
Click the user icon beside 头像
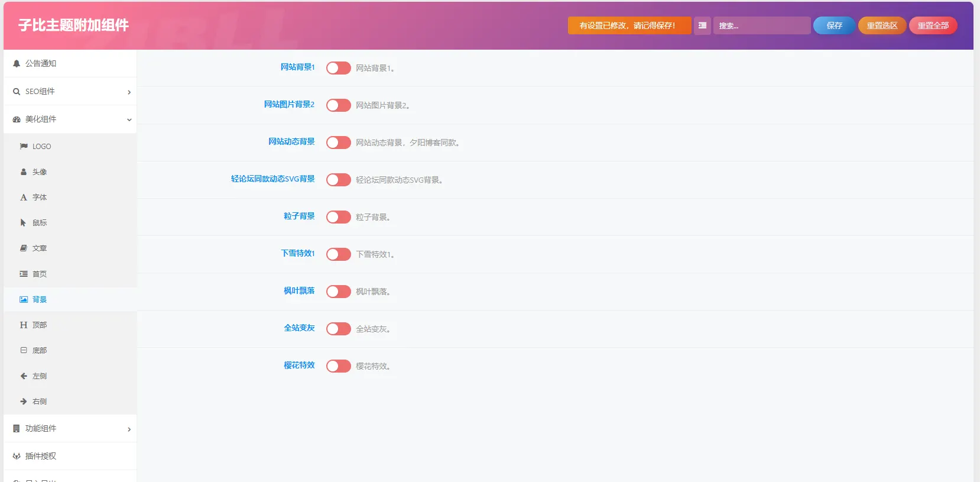pyautogui.click(x=24, y=172)
